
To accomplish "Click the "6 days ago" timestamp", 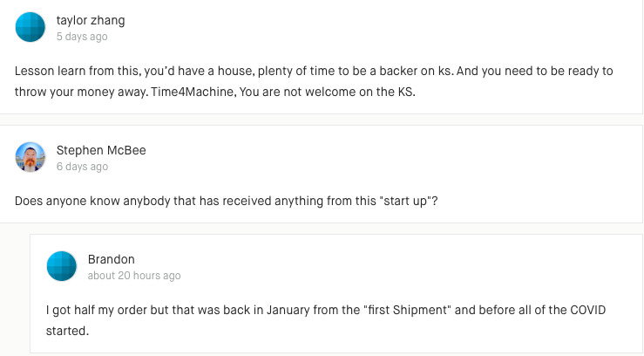I will click(x=82, y=167).
